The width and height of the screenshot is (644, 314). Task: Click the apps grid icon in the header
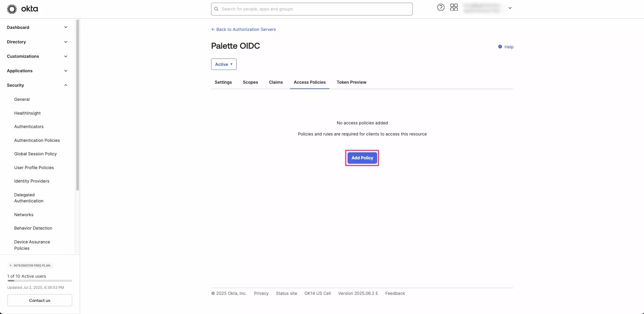point(454,7)
